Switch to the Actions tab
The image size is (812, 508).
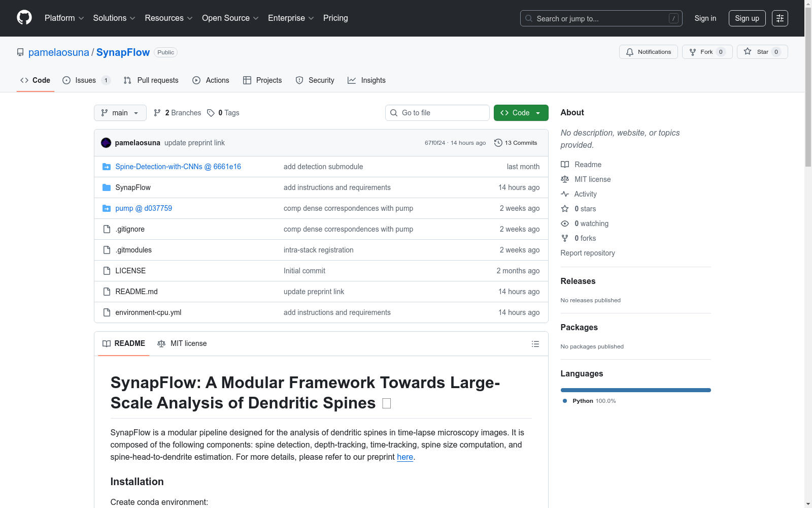[211, 80]
